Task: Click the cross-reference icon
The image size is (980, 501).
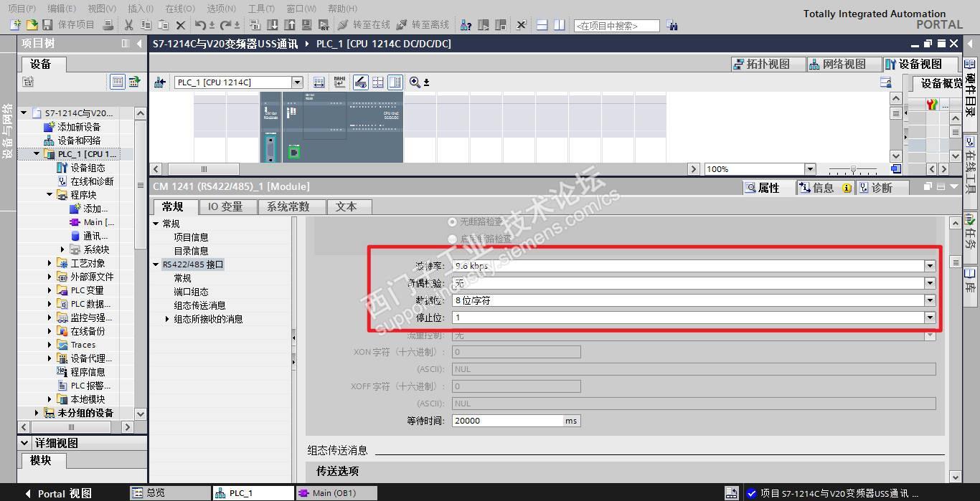Action: (x=522, y=25)
